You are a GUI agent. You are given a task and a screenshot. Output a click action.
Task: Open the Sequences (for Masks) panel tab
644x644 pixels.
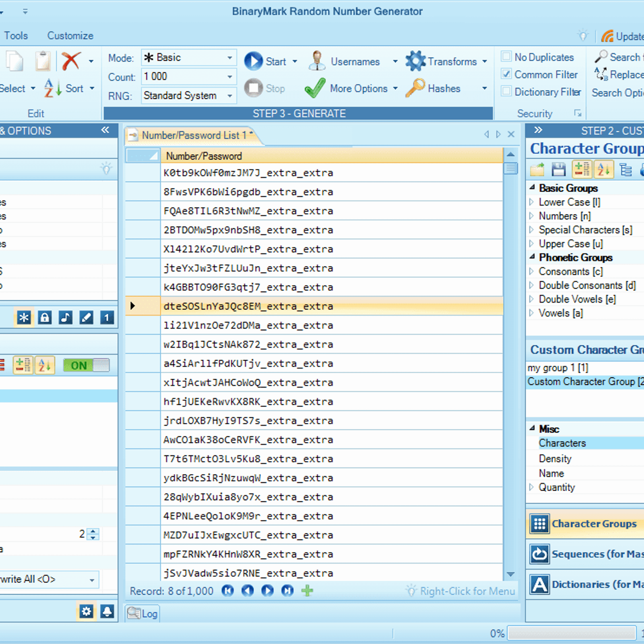585,554
